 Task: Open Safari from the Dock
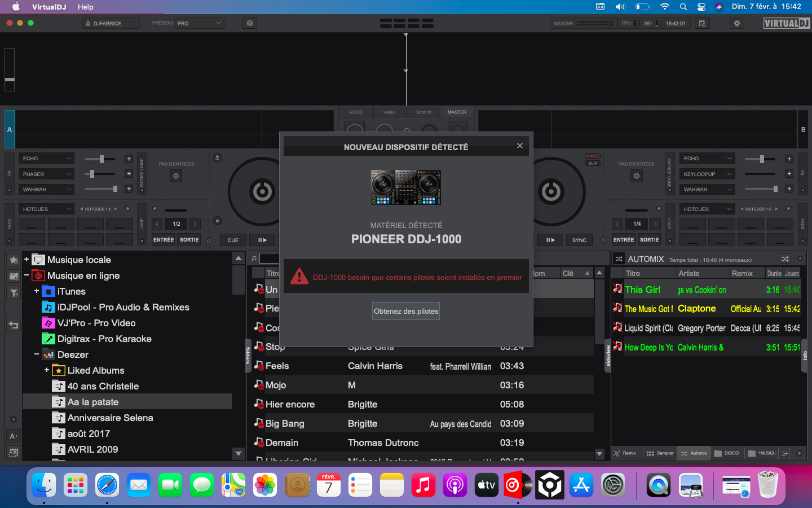click(107, 485)
